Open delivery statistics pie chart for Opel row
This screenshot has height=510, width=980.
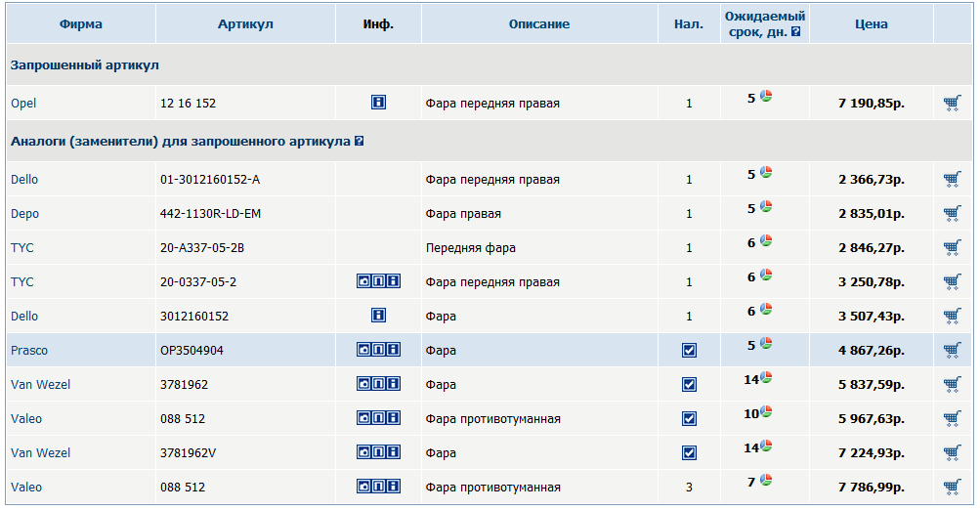[766, 97]
